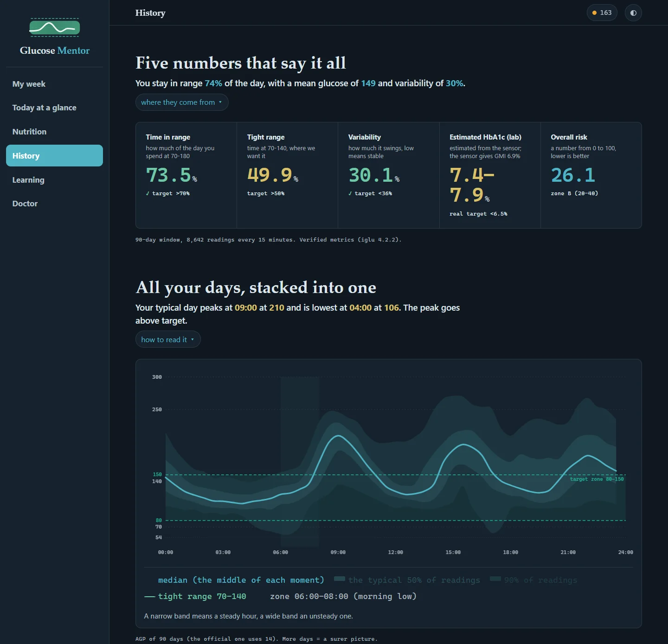Image resolution: width=668 pixels, height=644 pixels.
Task: Open Today at a glance page
Action: pos(54,108)
